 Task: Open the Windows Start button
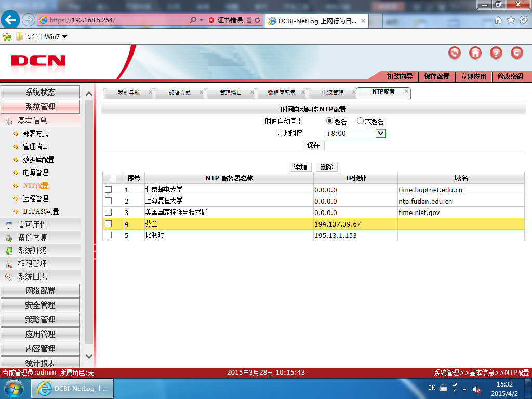[14, 389]
